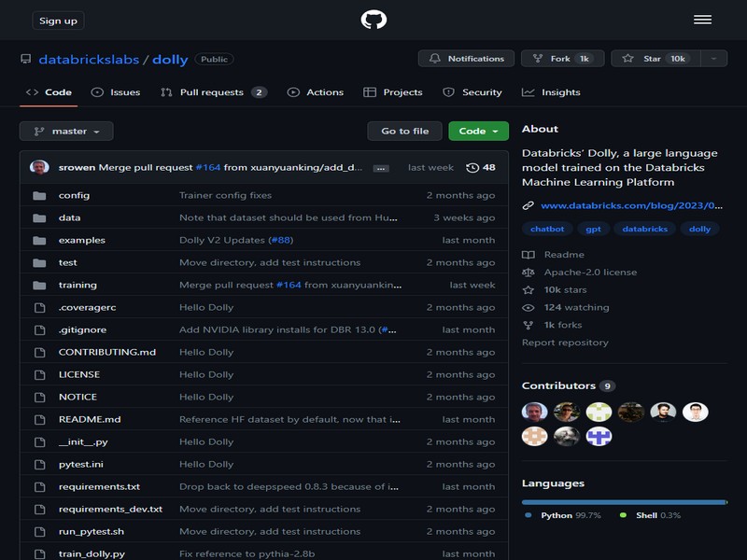Click the GitHub logo at the top
This screenshot has height=560, width=747.
click(x=373, y=19)
